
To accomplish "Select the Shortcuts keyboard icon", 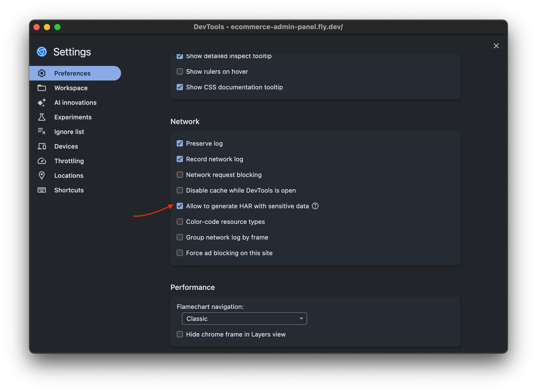I will pyautogui.click(x=42, y=190).
